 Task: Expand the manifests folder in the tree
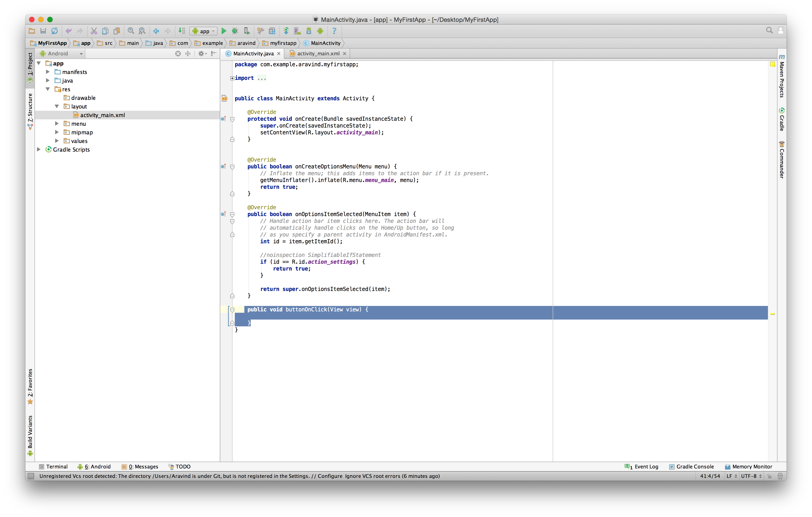click(48, 72)
